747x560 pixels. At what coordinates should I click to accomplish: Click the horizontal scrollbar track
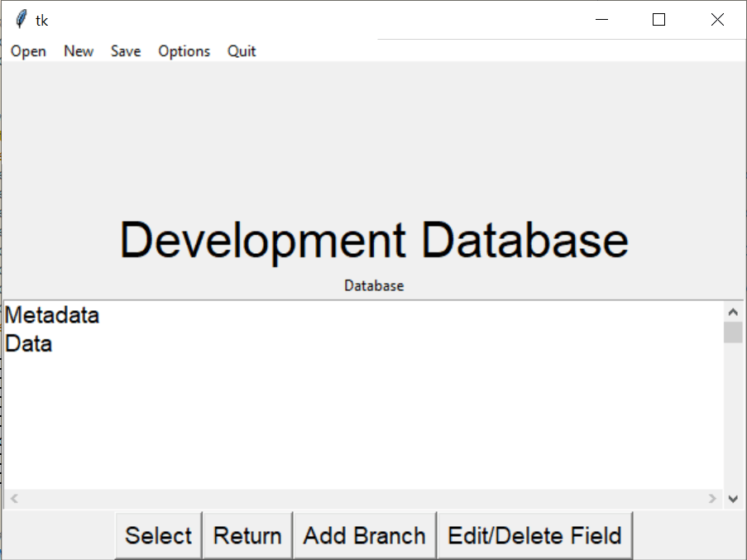click(364, 499)
